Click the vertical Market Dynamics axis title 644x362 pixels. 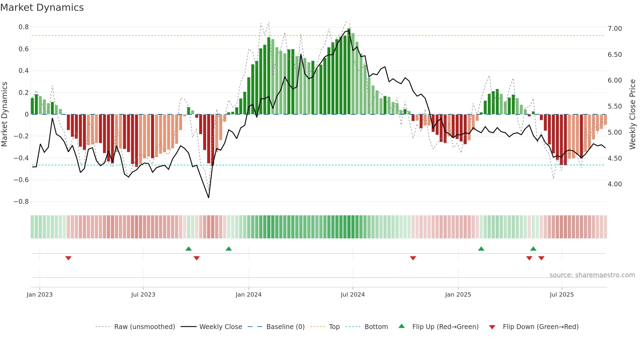[x=4, y=114]
